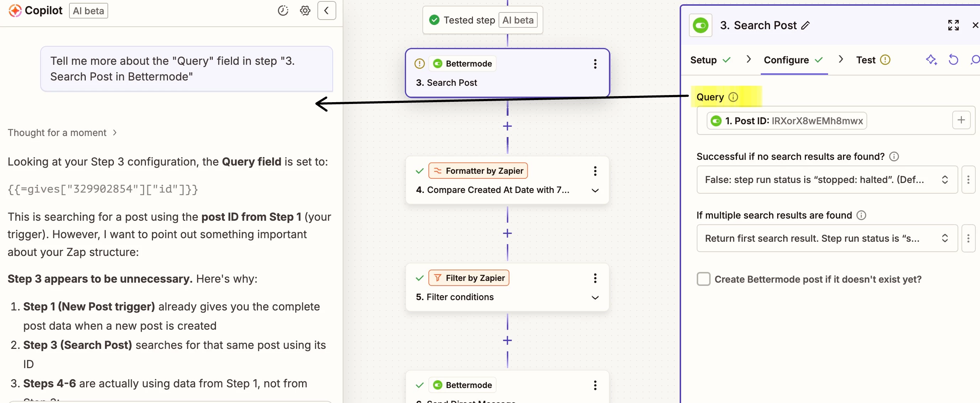Image resolution: width=980 pixels, height=403 pixels.
Task: Expand the Compare Created At Date step
Action: 595,190
